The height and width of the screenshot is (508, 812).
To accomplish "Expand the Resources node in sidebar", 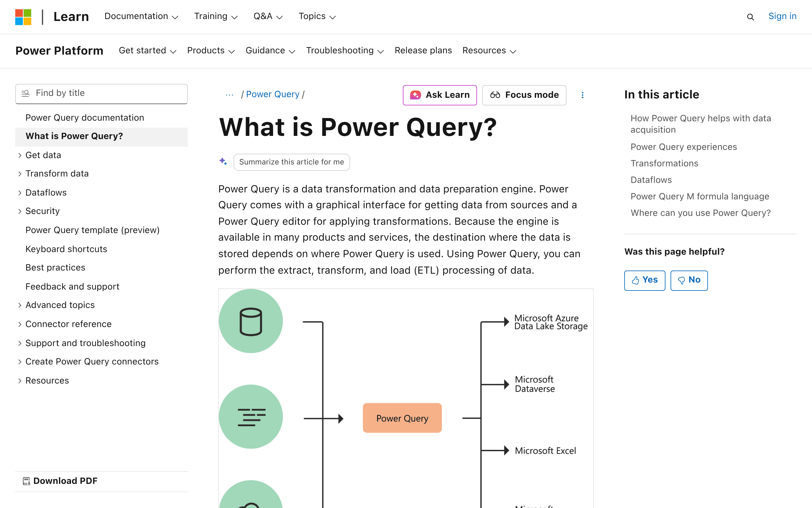I will [x=20, y=381].
